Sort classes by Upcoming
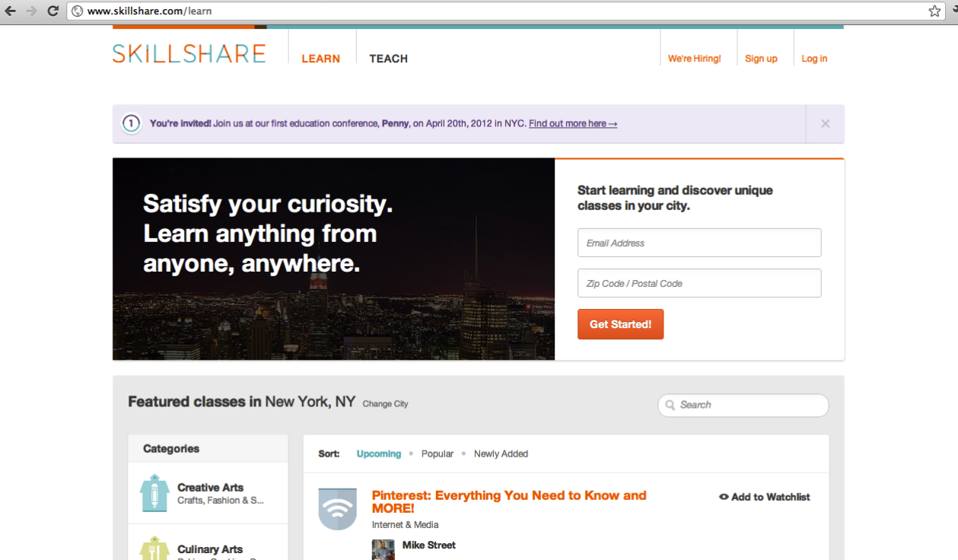Viewport: 958px width, 560px height. pyautogui.click(x=378, y=453)
